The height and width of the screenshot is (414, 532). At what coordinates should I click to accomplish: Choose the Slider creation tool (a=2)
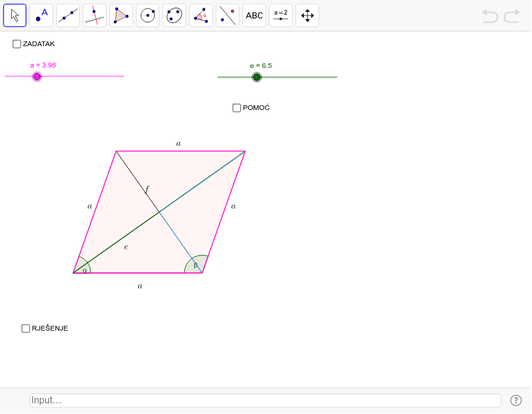[281, 15]
